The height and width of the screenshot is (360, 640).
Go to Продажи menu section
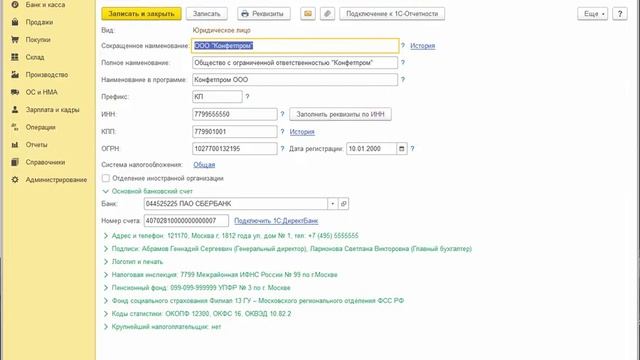coord(39,22)
